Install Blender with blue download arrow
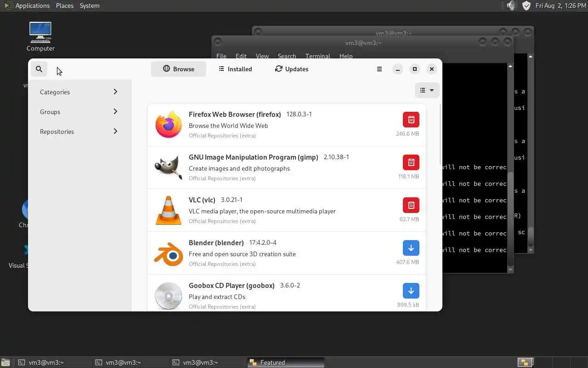The height and width of the screenshot is (368, 588). pos(411,248)
